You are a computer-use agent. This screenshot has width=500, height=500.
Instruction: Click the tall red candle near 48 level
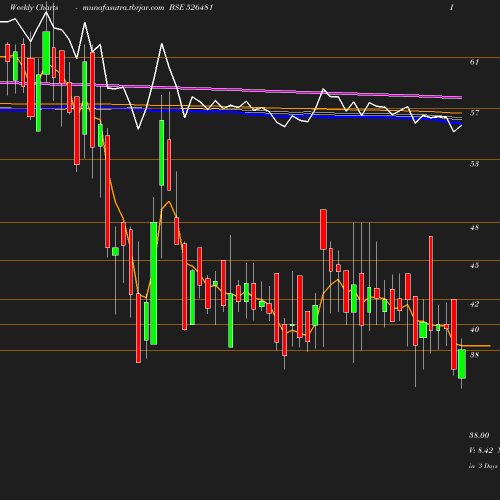pyautogui.click(x=323, y=229)
